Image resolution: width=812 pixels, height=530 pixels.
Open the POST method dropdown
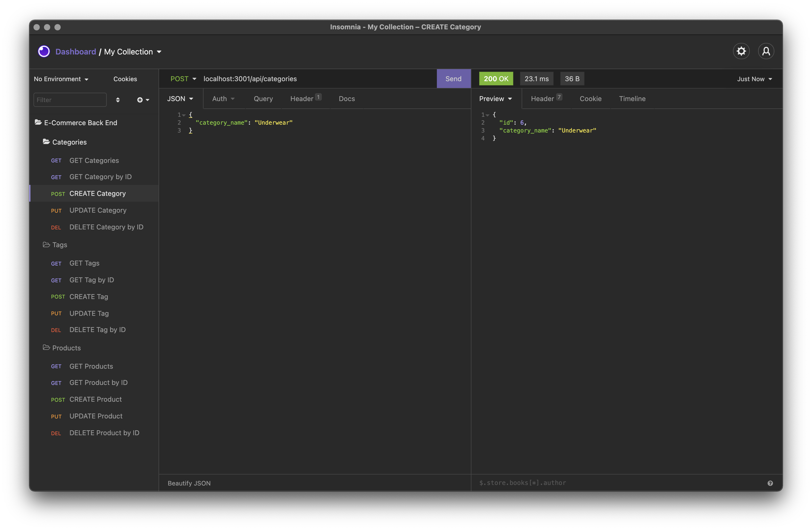click(183, 79)
